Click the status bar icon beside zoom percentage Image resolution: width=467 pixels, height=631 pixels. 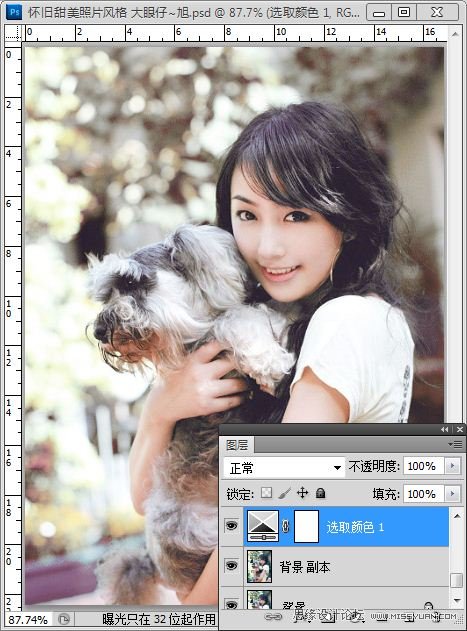point(63,619)
